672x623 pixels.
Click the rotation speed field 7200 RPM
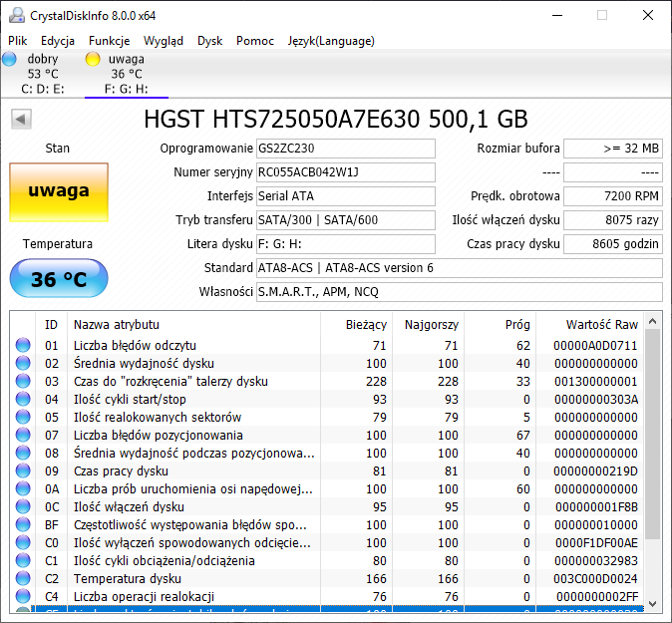coord(613,196)
